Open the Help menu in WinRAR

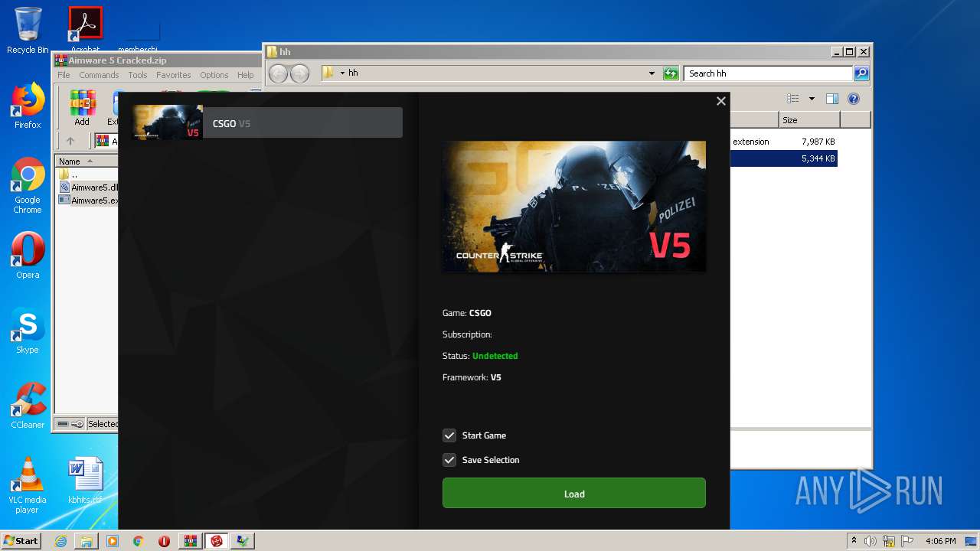pos(245,75)
